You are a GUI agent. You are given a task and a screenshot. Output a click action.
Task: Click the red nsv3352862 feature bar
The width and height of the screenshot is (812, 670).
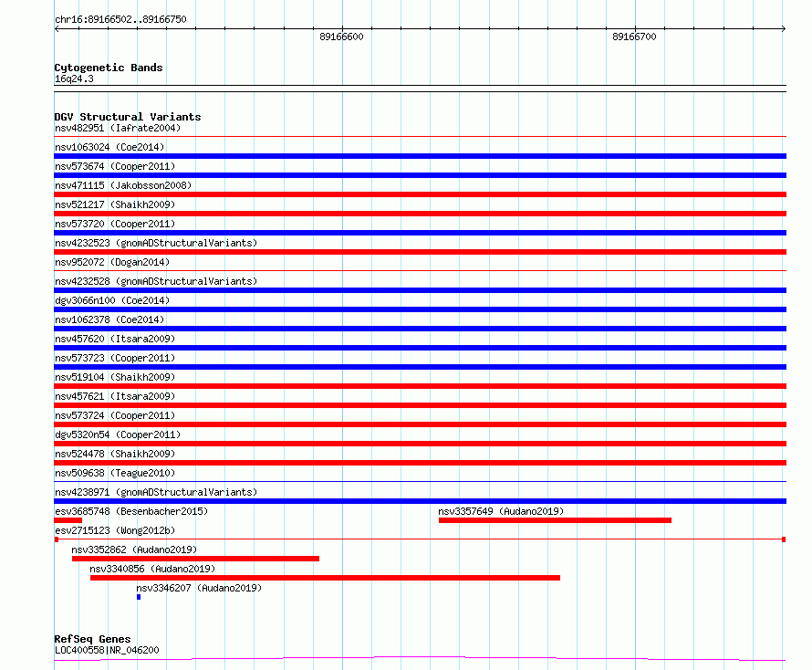195,559
